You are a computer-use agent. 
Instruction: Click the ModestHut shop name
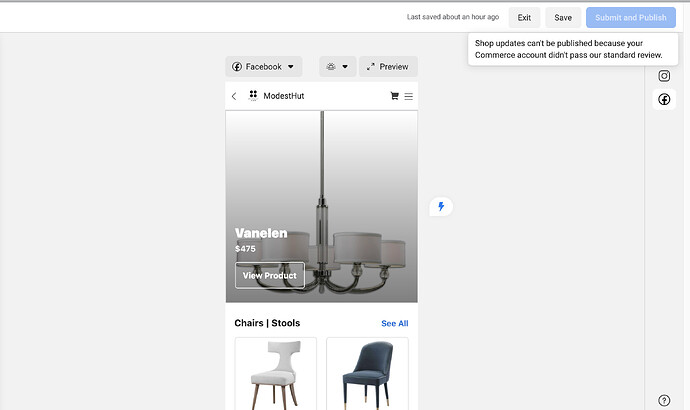click(x=284, y=96)
